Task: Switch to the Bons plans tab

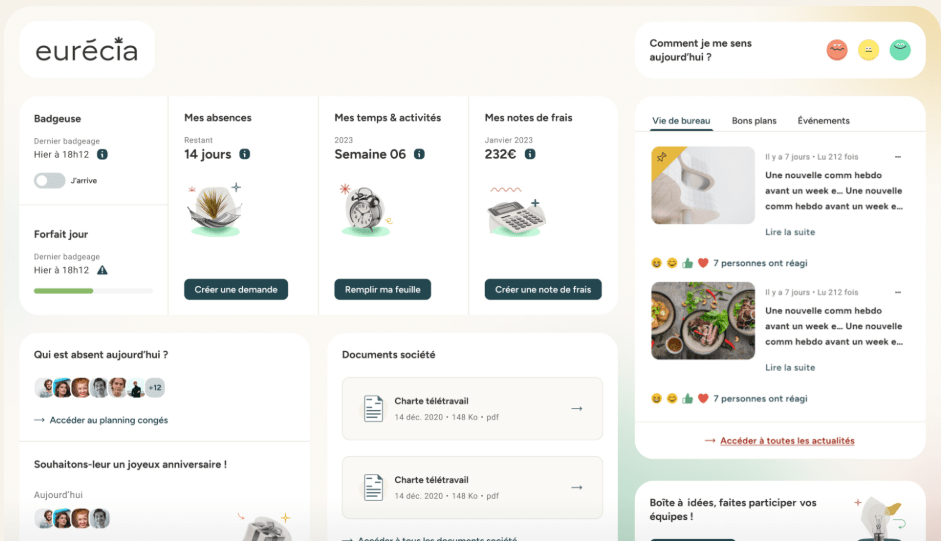Action: click(x=754, y=121)
